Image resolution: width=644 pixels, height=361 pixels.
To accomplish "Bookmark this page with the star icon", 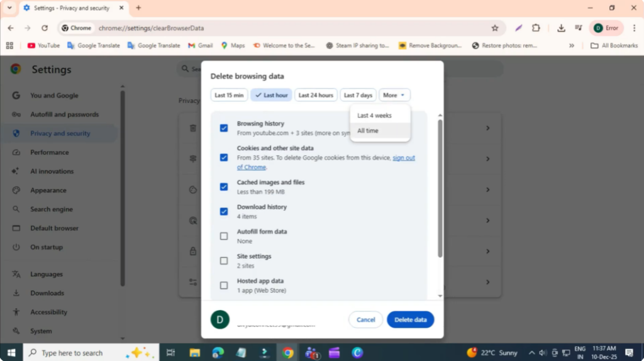I will [495, 28].
